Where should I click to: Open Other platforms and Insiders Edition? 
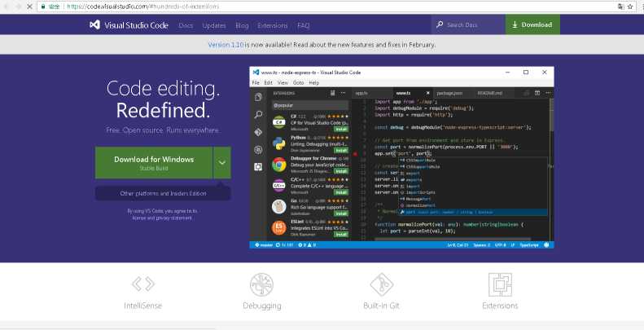[163, 193]
